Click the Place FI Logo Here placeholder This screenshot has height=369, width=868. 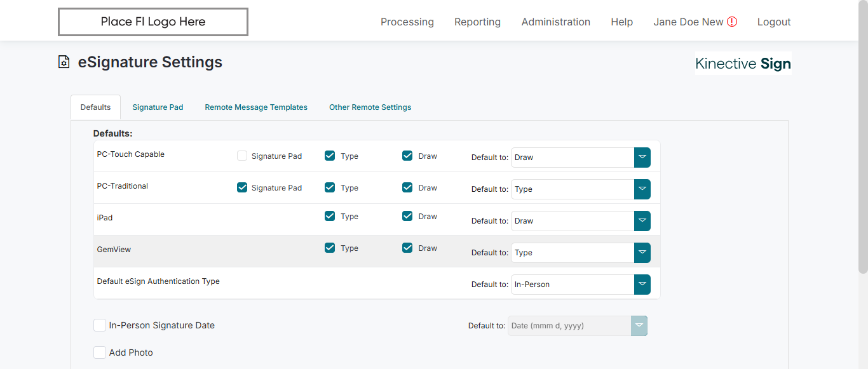(x=153, y=22)
